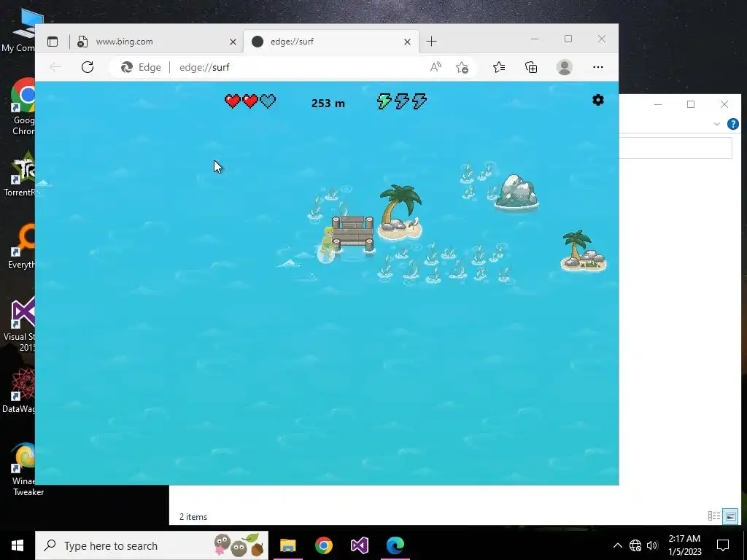Click the 'Type here to search' box
747x560 pixels.
point(152,545)
